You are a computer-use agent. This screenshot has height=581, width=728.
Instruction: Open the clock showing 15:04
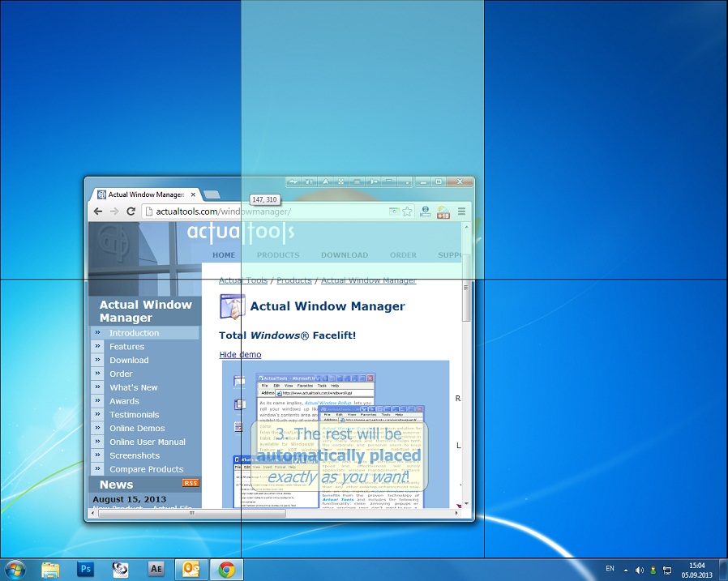tap(696, 570)
